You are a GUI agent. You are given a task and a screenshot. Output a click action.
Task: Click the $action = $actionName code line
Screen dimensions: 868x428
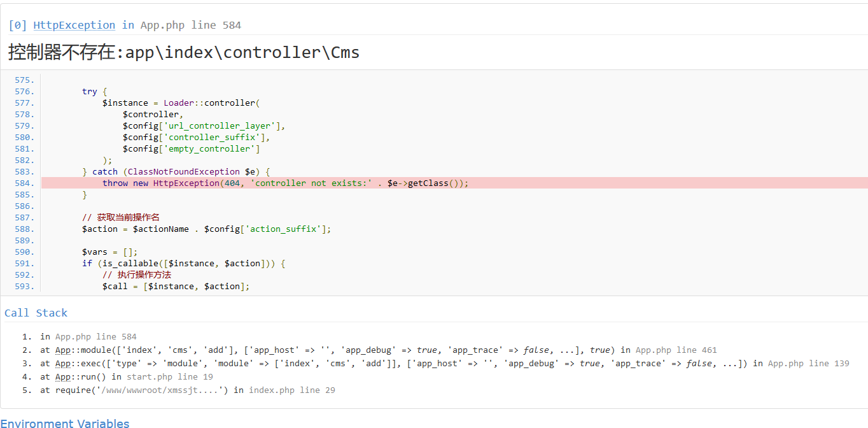click(x=206, y=229)
